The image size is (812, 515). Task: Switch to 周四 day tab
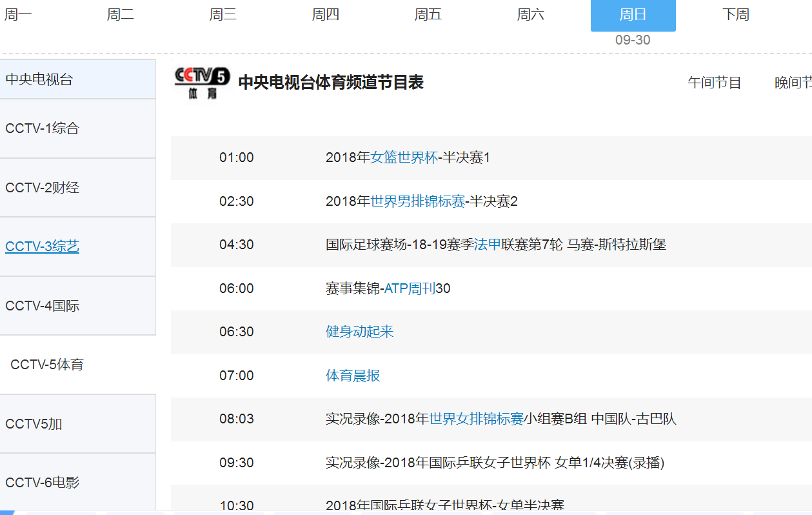coord(326,14)
